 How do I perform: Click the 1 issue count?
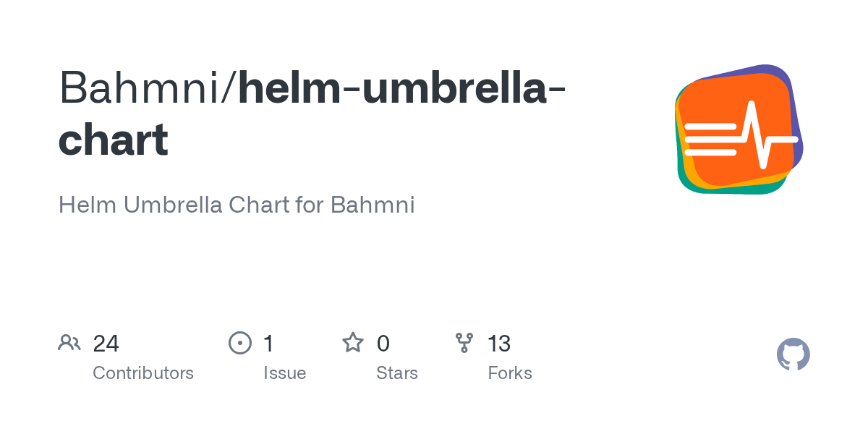pos(268,343)
